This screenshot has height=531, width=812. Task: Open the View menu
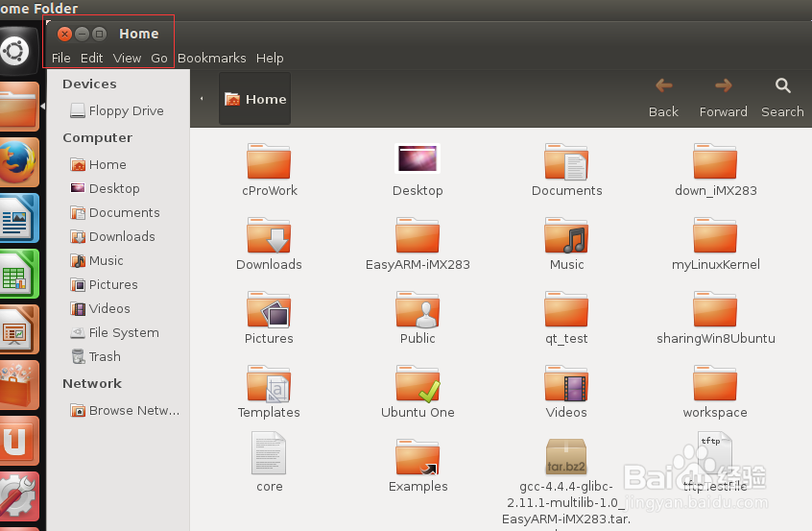coord(127,58)
